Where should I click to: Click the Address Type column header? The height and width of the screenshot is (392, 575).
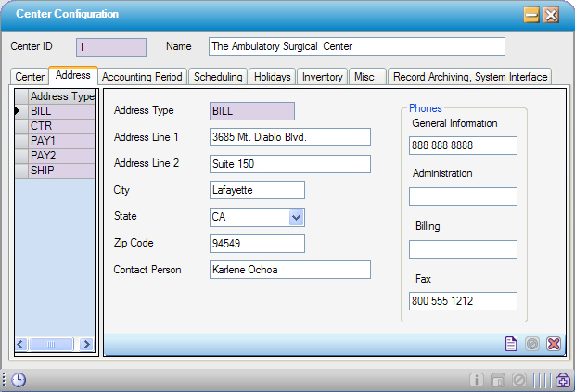point(61,96)
